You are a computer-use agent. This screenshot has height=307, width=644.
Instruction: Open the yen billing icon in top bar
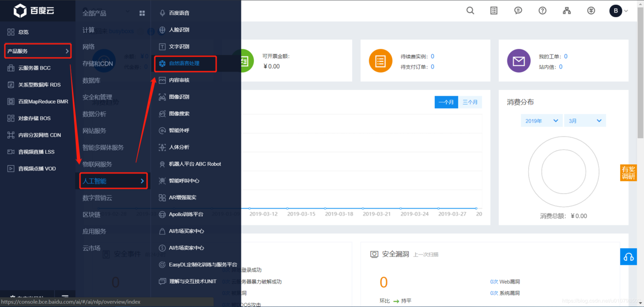(x=591, y=10)
